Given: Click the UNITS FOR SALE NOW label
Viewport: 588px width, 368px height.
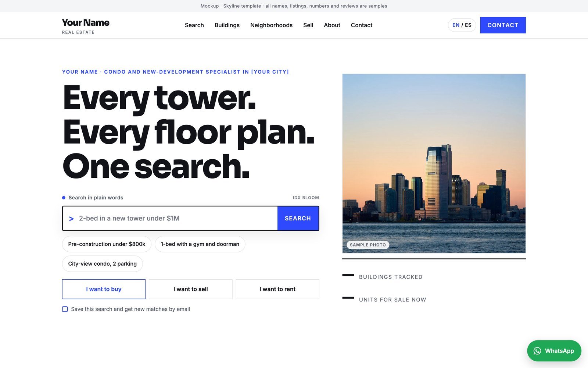Looking at the screenshot, I should [392, 300].
